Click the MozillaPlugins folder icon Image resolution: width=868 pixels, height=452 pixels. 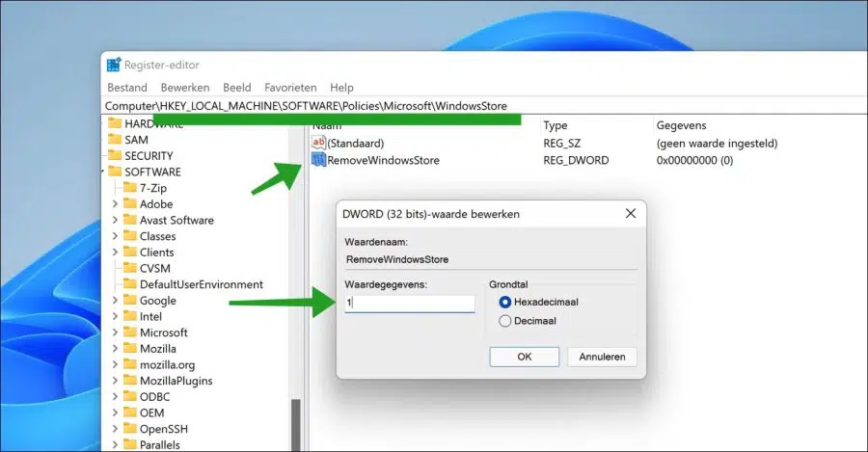130,380
